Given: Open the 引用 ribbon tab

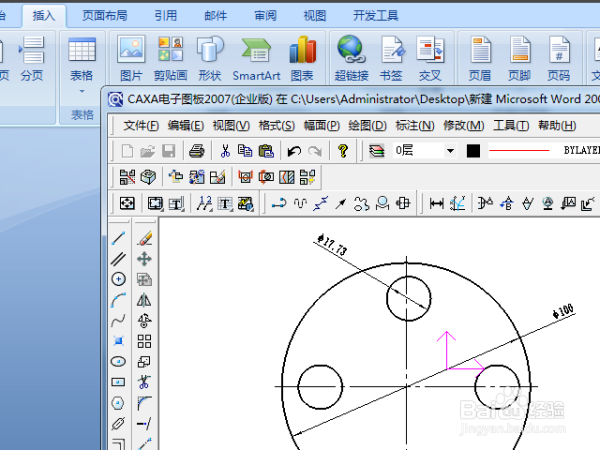Looking at the screenshot, I should tap(166, 16).
